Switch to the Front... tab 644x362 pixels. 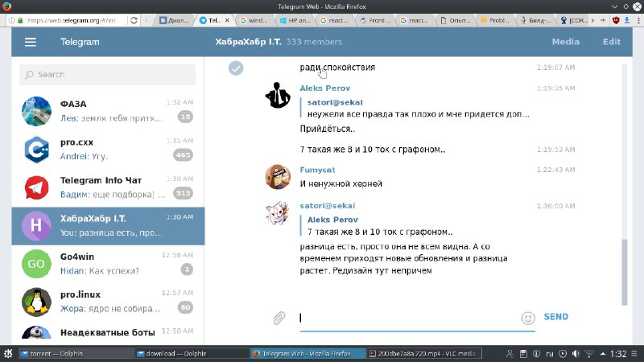[375, 20]
